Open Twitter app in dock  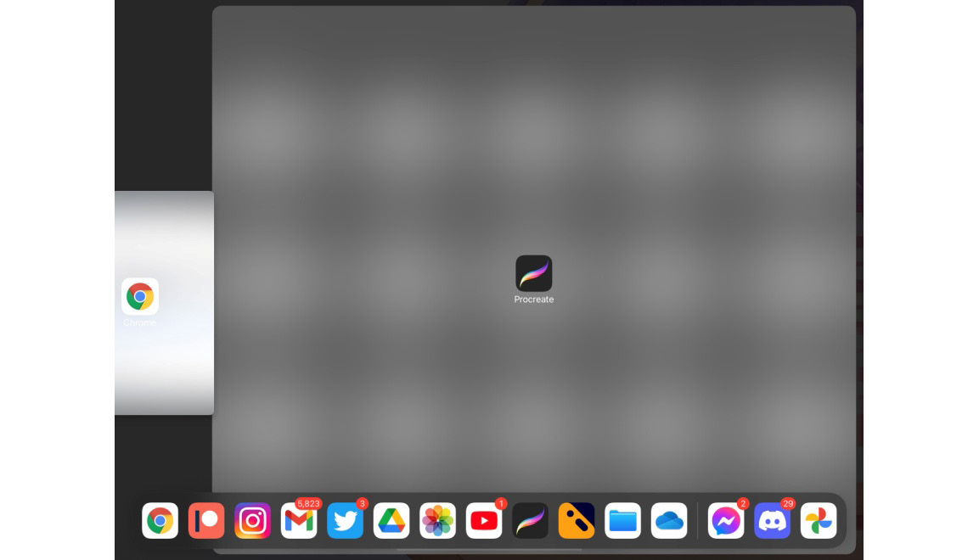pos(346,520)
